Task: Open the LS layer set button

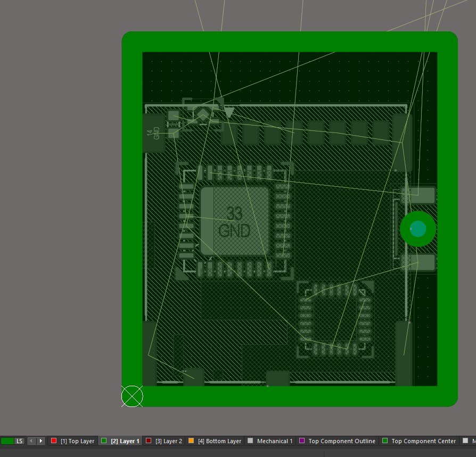Action: [x=19, y=441]
